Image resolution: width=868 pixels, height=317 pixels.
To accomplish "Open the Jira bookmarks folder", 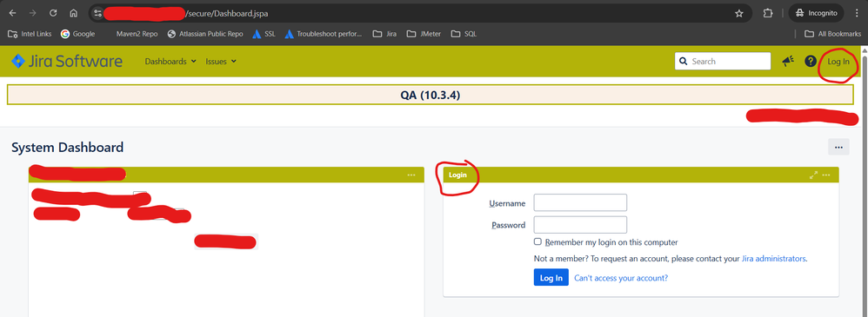I will [384, 34].
